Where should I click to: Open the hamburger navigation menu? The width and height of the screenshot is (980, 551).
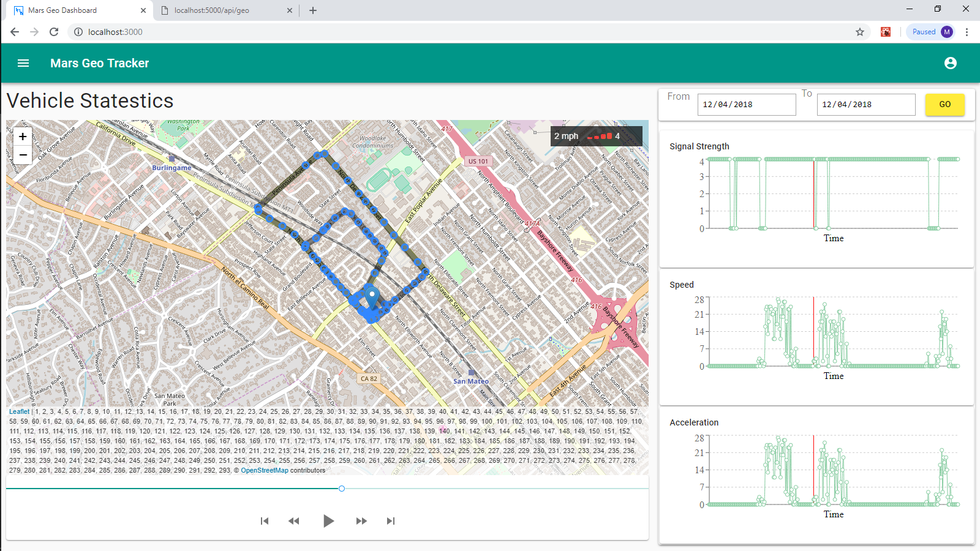pos(23,63)
